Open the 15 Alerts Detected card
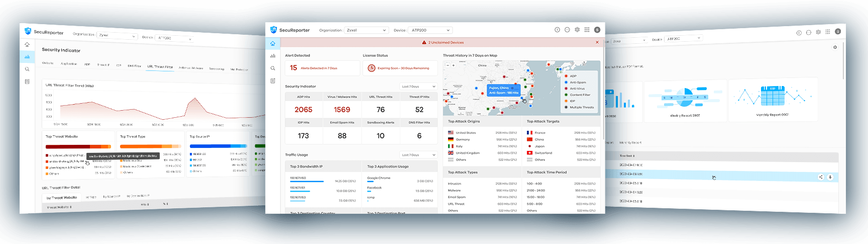 pos(322,68)
